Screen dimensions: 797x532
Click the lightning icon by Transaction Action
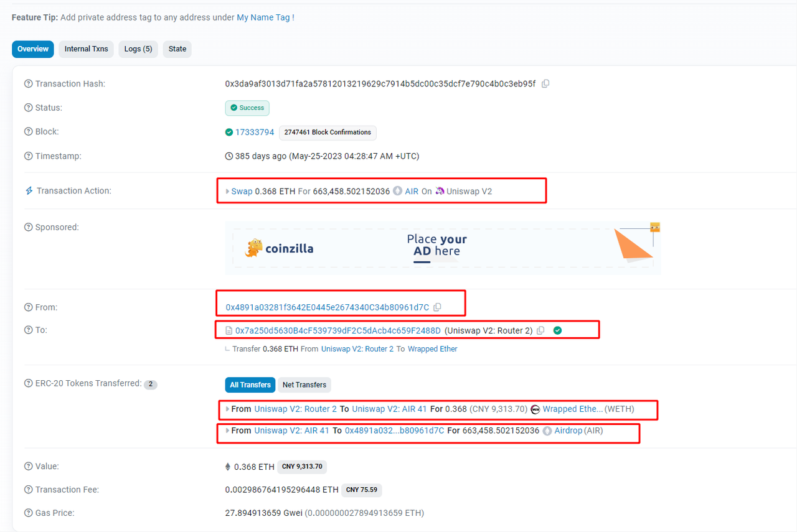click(x=29, y=191)
